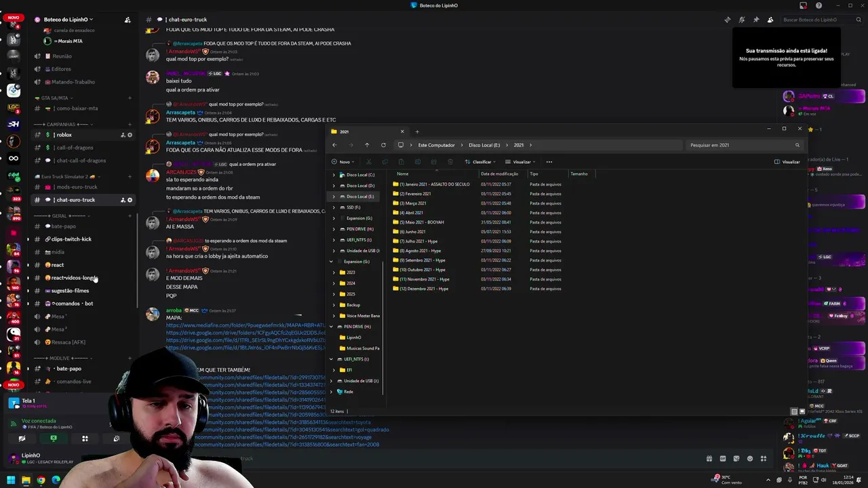
Task: Refresh the File Explorer folder view
Action: tap(383, 145)
